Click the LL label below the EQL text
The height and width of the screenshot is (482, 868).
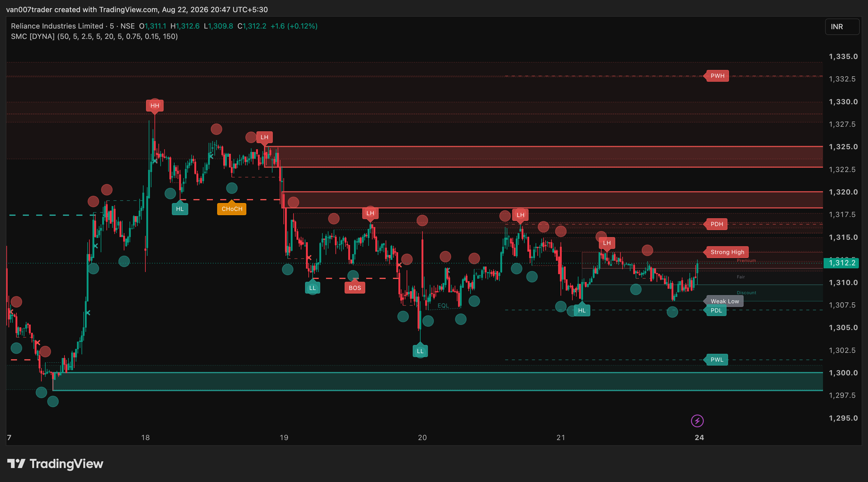(x=420, y=351)
